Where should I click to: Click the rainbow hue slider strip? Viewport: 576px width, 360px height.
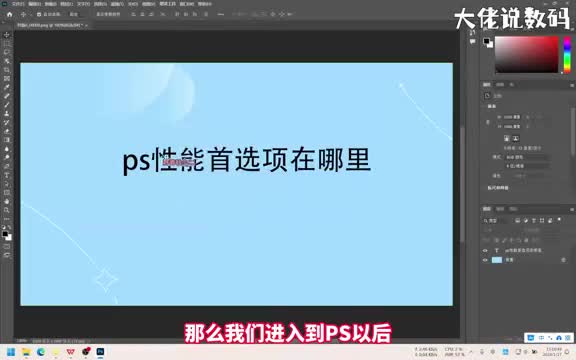tap(567, 54)
